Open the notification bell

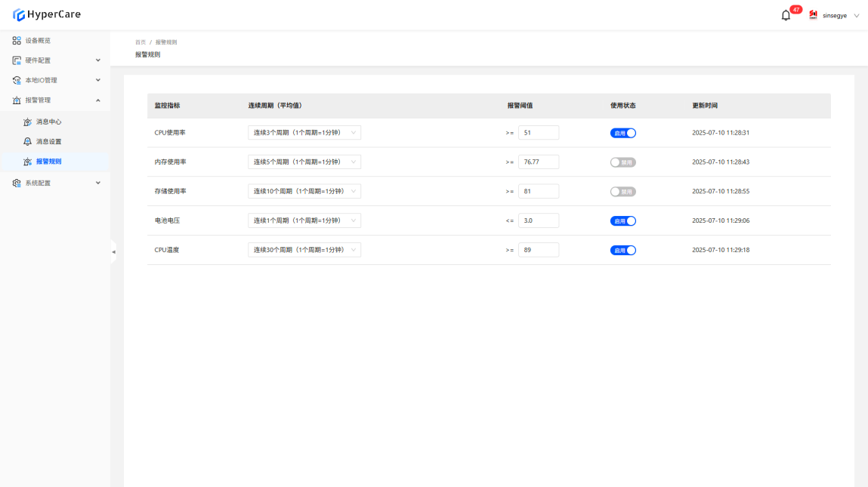(786, 16)
